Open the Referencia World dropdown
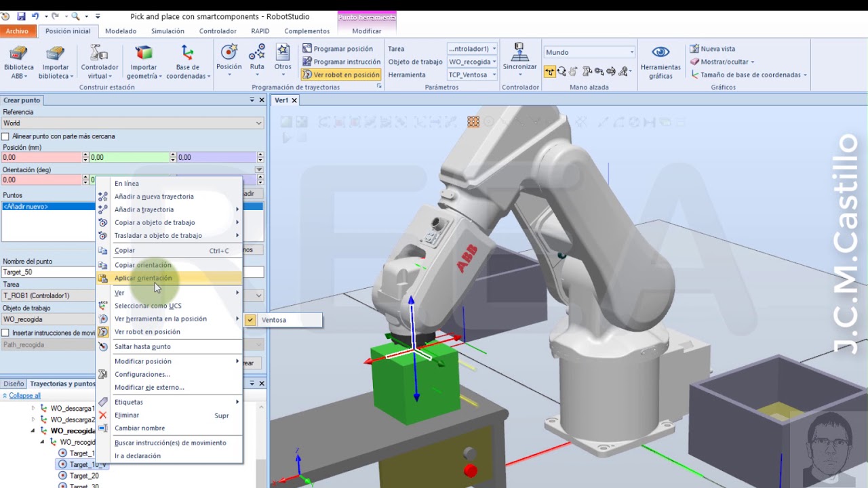Viewport: 868px width, 488px height. [x=132, y=123]
